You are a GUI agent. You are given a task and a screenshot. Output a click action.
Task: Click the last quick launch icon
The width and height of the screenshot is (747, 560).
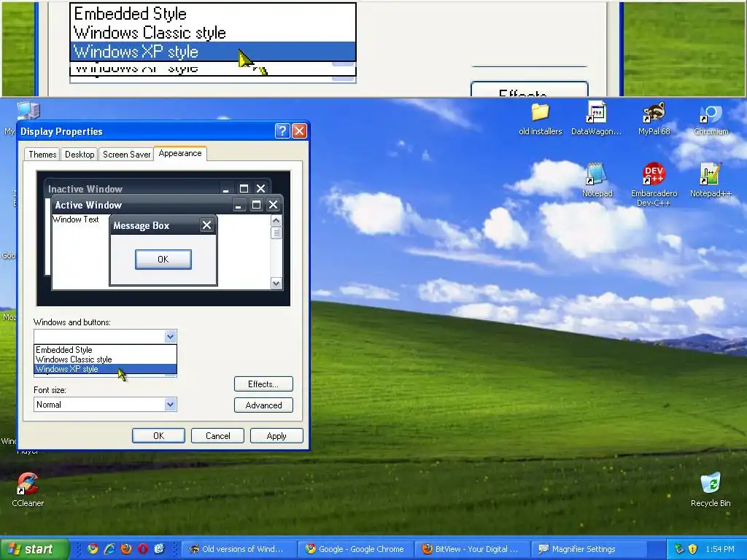click(159, 549)
